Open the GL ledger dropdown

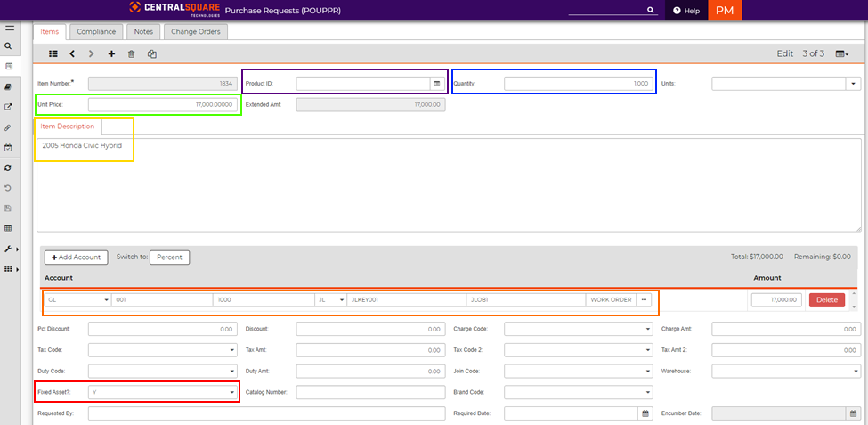click(78, 299)
